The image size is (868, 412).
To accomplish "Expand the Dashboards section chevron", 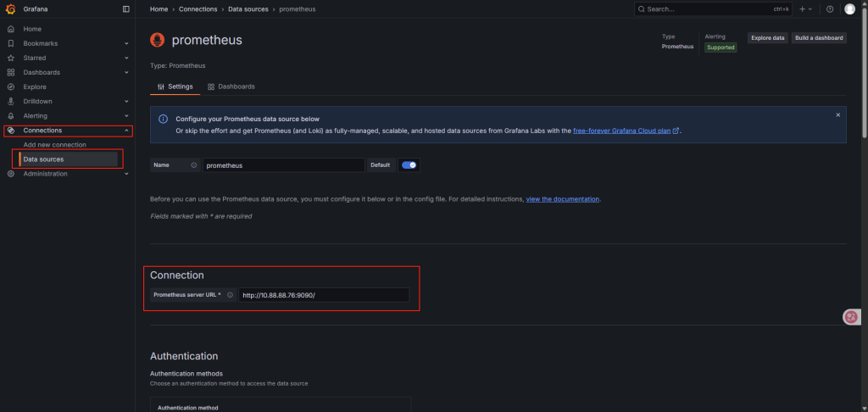I will 126,72.
